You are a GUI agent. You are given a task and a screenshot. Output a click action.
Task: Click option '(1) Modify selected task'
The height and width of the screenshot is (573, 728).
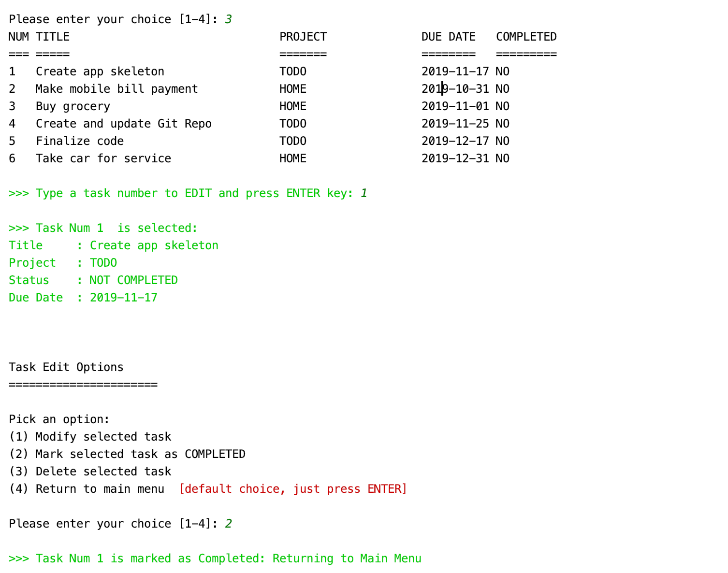click(90, 437)
